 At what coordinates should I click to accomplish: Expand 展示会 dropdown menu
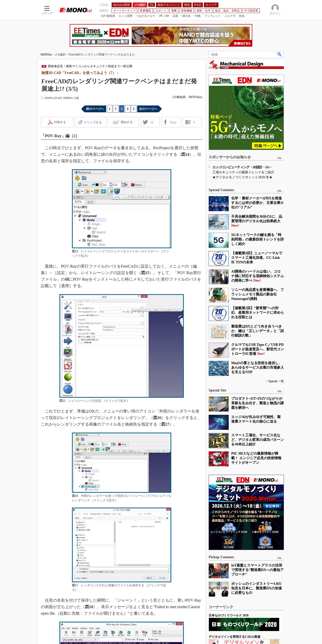(186, 16)
